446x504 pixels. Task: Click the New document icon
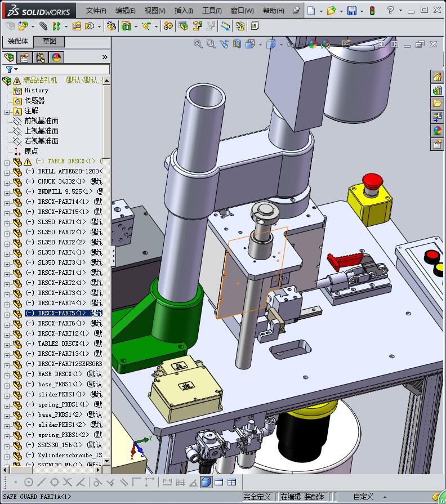click(x=311, y=11)
